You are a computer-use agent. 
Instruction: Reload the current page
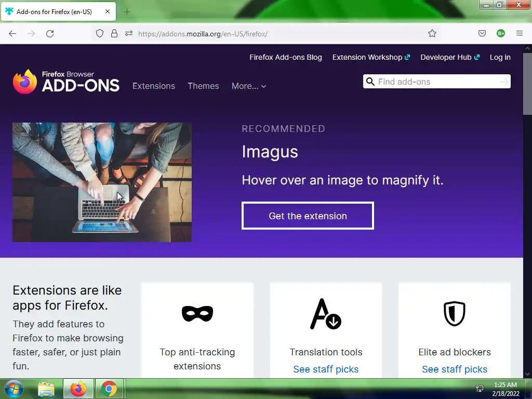pyautogui.click(x=50, y=34)
